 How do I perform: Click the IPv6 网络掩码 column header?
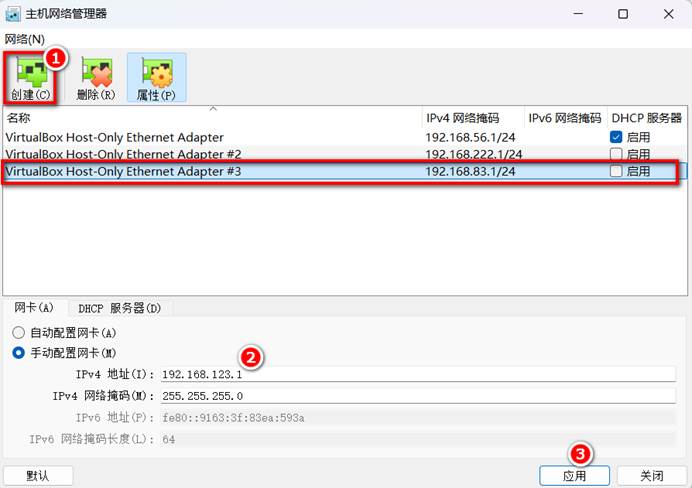[565, 118]
